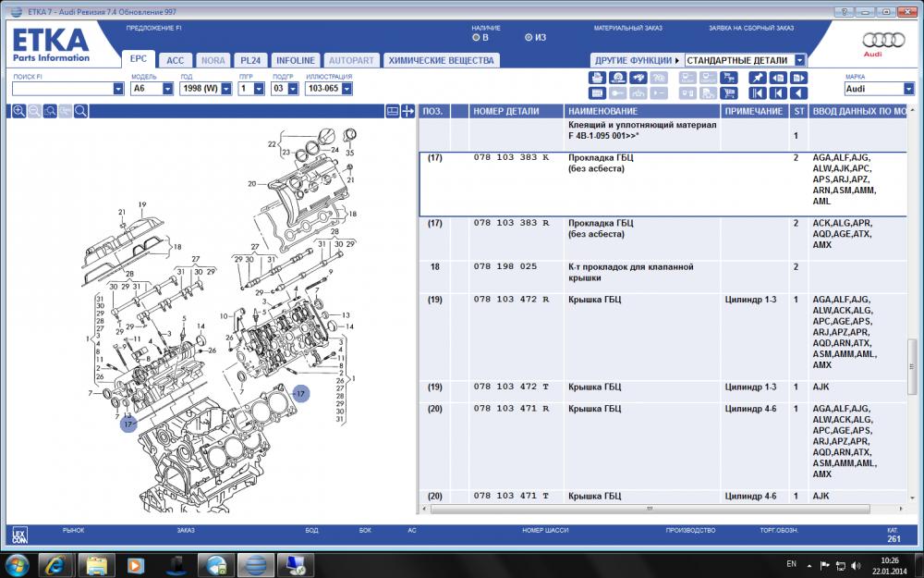Click the handshake icon in toolbar
The image size is (924, 578).
coord(638,78)
